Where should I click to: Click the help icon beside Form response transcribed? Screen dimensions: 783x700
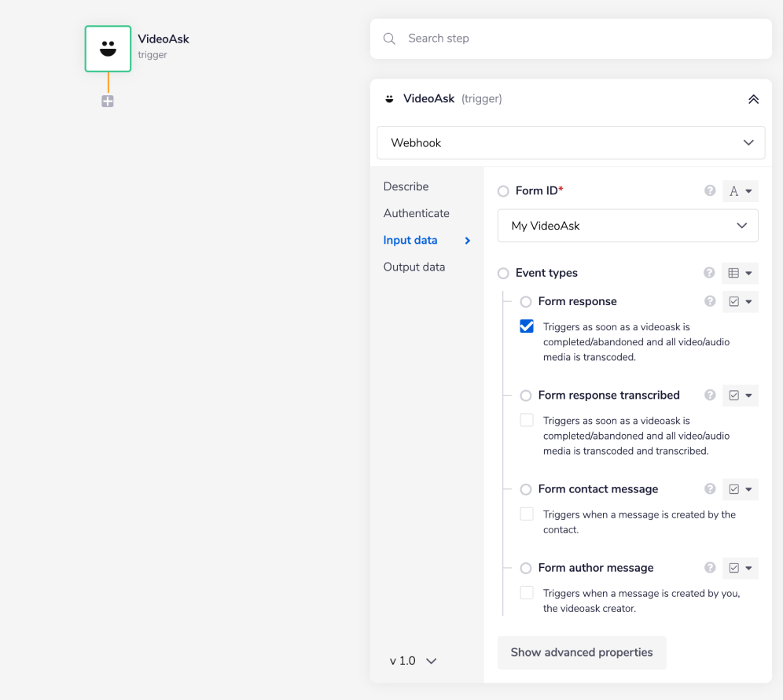click(x=710, y=395)
